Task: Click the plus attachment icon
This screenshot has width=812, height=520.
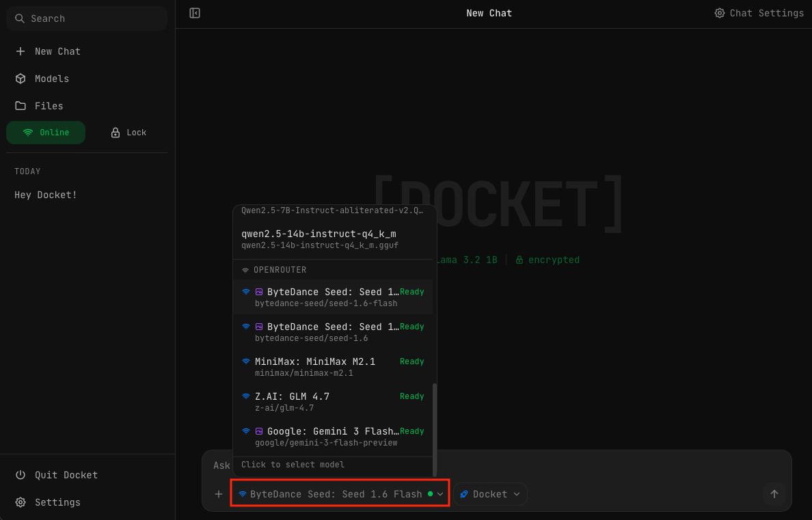Action: coord(219,494)
